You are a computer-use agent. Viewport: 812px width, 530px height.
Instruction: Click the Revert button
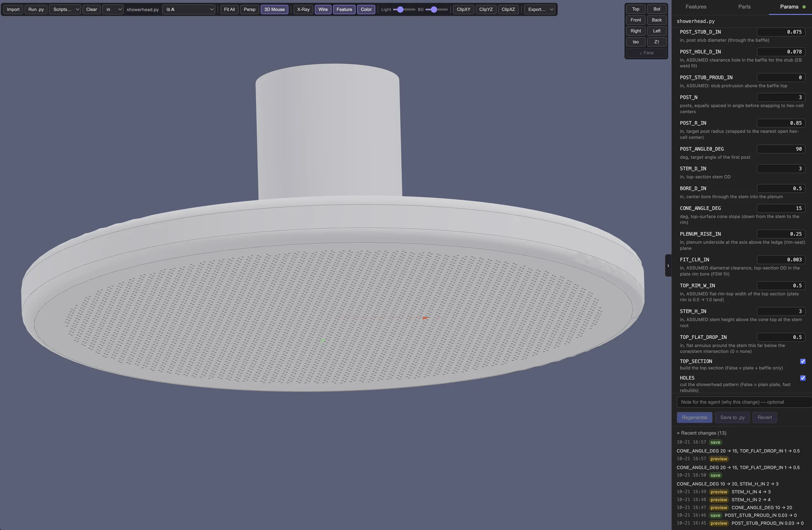[764, 417]
